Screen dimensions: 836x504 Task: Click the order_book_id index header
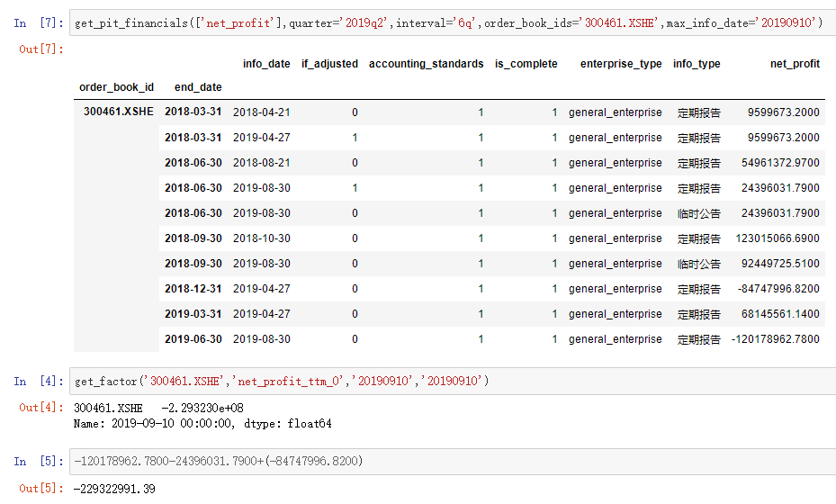pyautogui.click(x=116, y=87)
